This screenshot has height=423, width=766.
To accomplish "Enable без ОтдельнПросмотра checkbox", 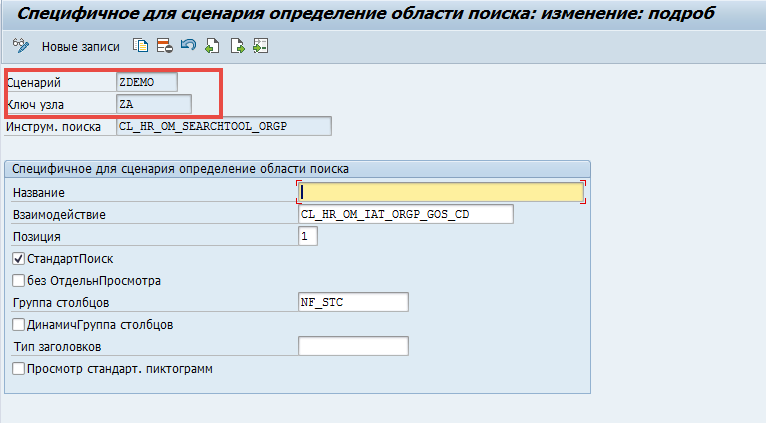I will tap(19, 281).
